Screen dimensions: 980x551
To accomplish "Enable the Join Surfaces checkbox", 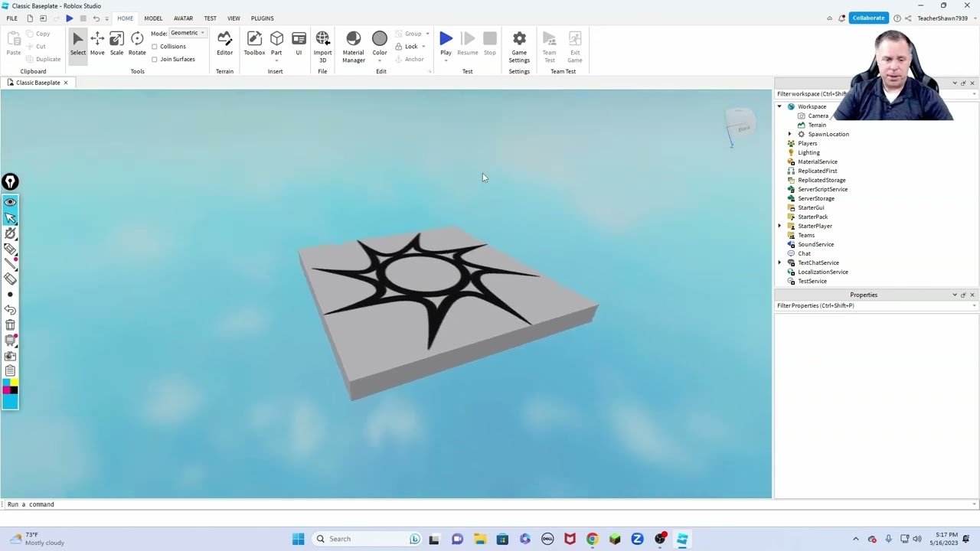I will [155, 59].
